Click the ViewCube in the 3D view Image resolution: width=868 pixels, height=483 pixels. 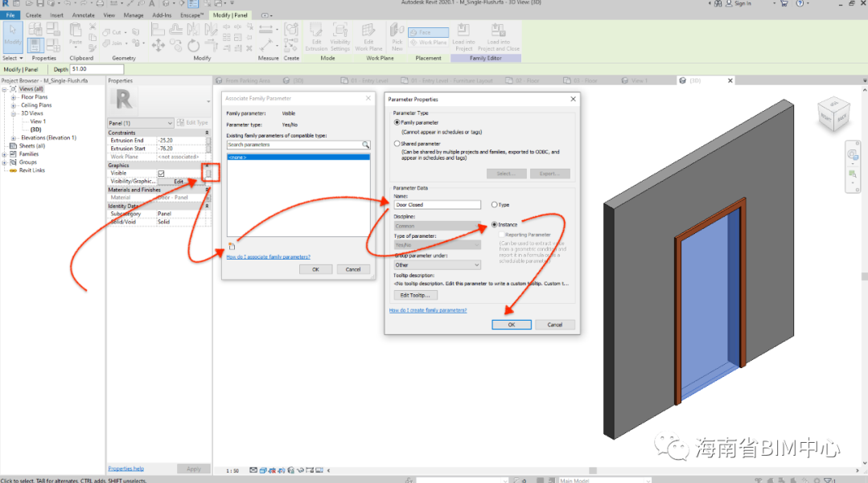[x=832, y=113]
